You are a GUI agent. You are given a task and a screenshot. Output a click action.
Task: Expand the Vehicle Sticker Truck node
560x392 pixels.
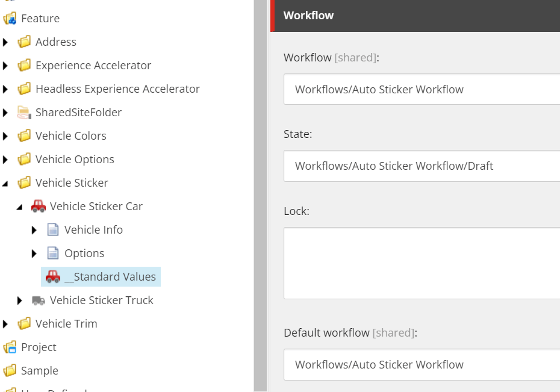point(20,300)
